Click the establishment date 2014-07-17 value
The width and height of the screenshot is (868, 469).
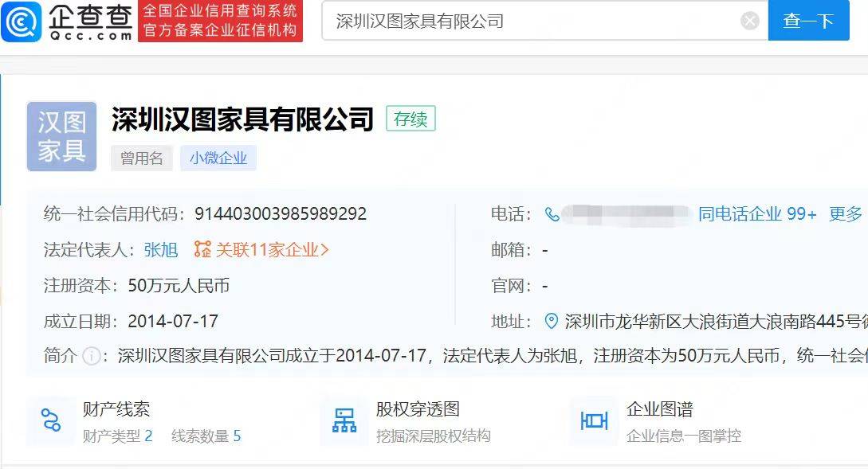173,322
